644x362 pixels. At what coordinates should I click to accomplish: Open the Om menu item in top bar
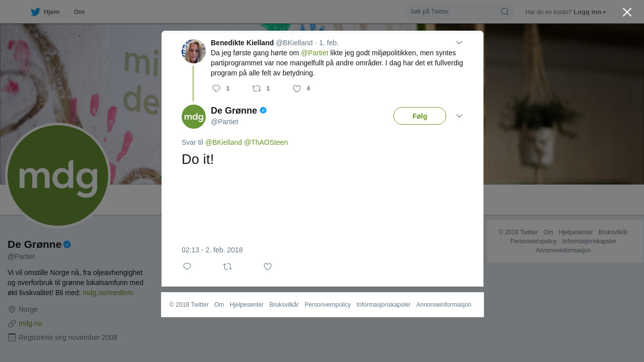coord(79,12)
